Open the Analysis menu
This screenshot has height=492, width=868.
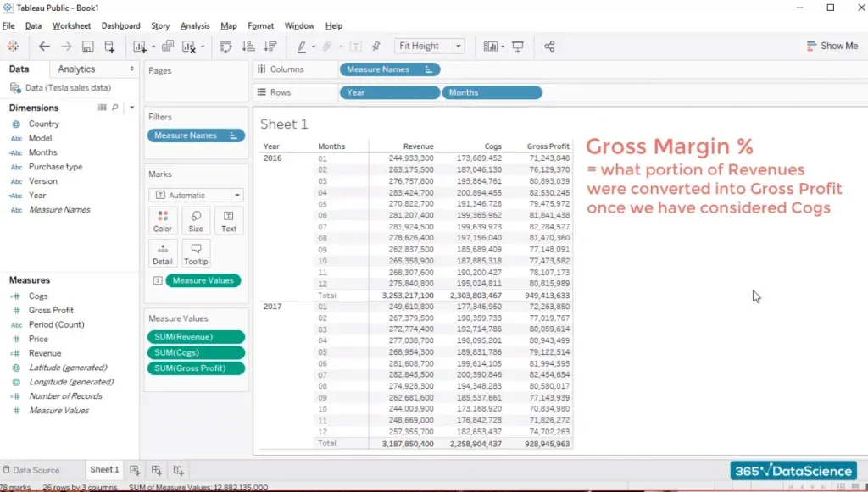pos(195,26)
